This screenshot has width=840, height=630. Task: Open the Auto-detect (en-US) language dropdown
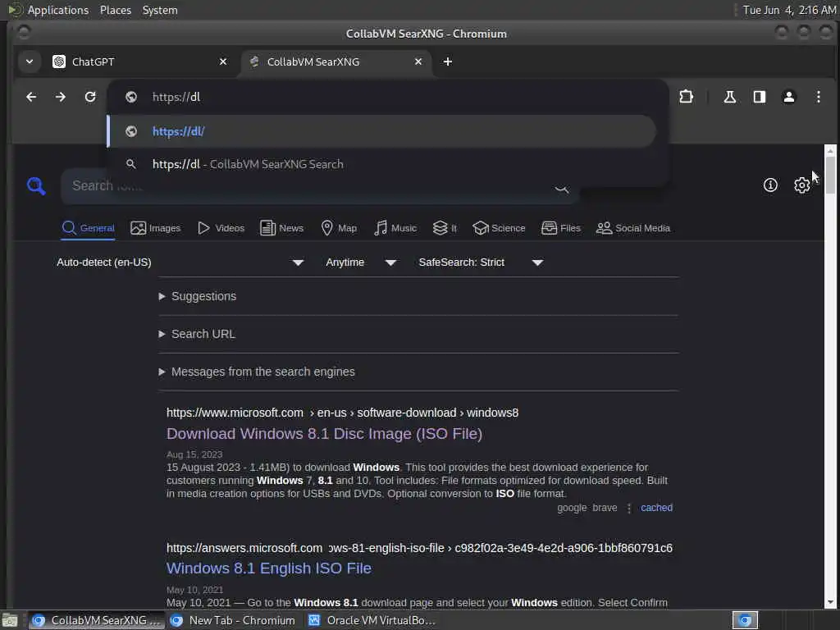180,262
